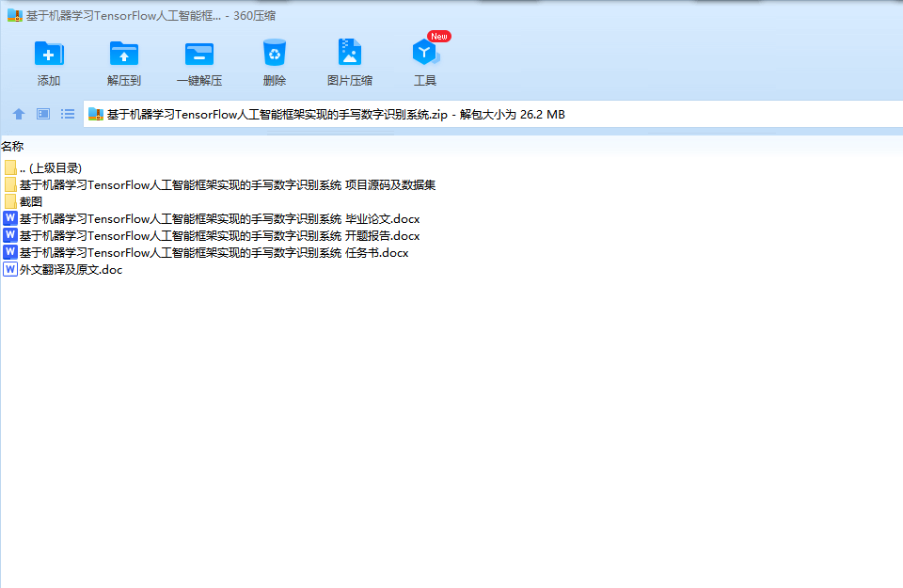Click the archive path address field
Image resolution: width=903 pixels, height=588 pixels.
tap(493, 114)
